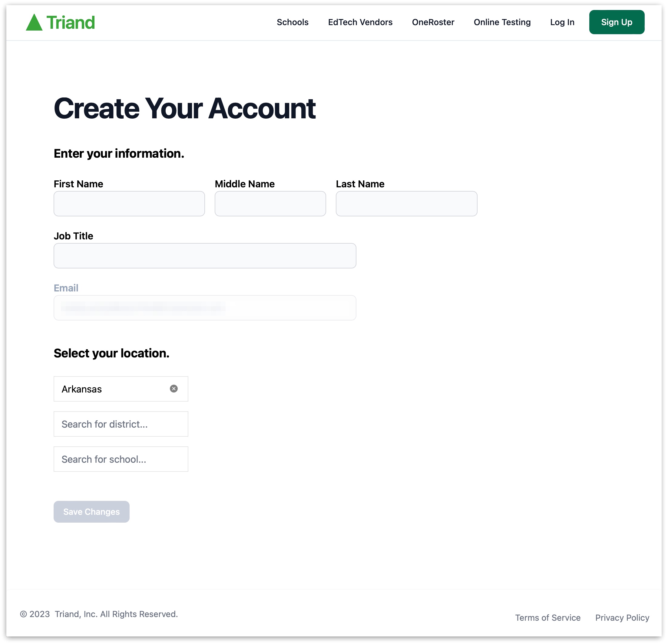Screen dimensions: 668x644
Task: Open the Search for school dropdown
Action: 121,459
